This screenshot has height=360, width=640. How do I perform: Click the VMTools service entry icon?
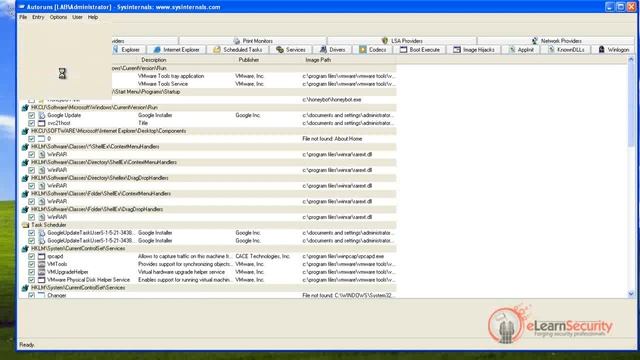pos(42,264)
